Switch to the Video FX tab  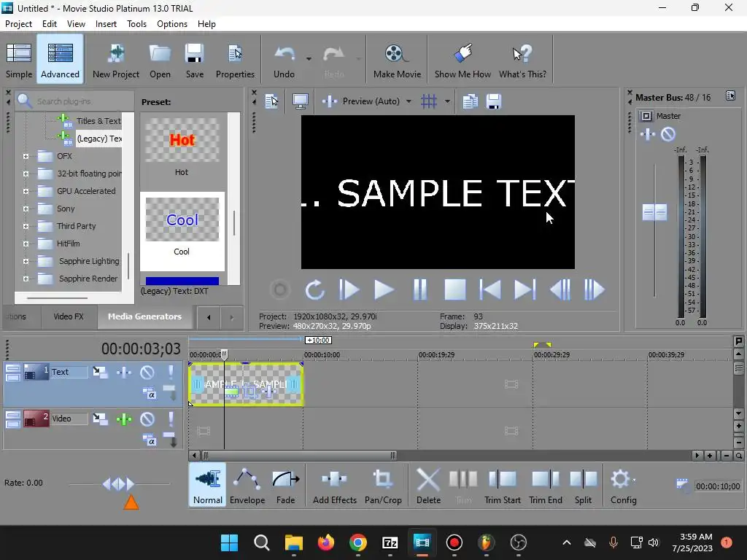pos(68,316)
